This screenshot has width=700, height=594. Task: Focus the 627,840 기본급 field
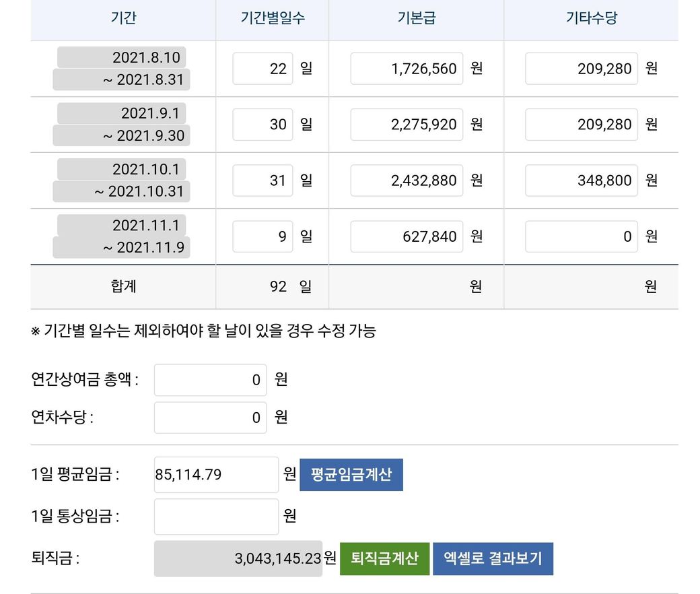(x=407, y=236)
